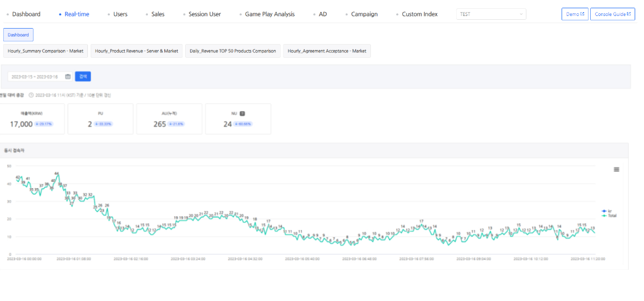Image resolution: width=644 pixels, height=301 pixels.
Task: Go to the Game Play Analysis tab
Action: pos(269,14)
